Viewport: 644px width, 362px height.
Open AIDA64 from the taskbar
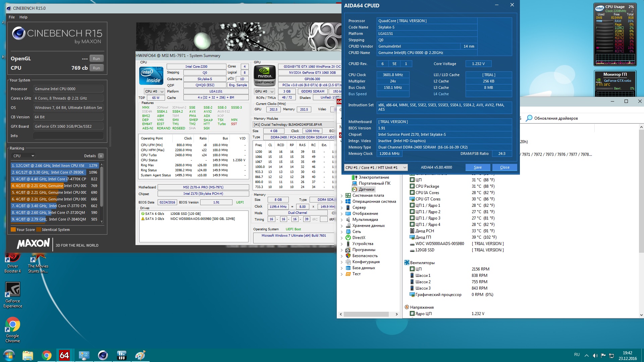64,355
